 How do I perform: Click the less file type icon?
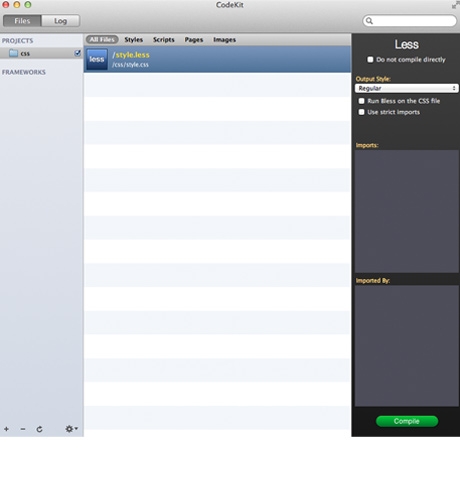click(97, 59)
